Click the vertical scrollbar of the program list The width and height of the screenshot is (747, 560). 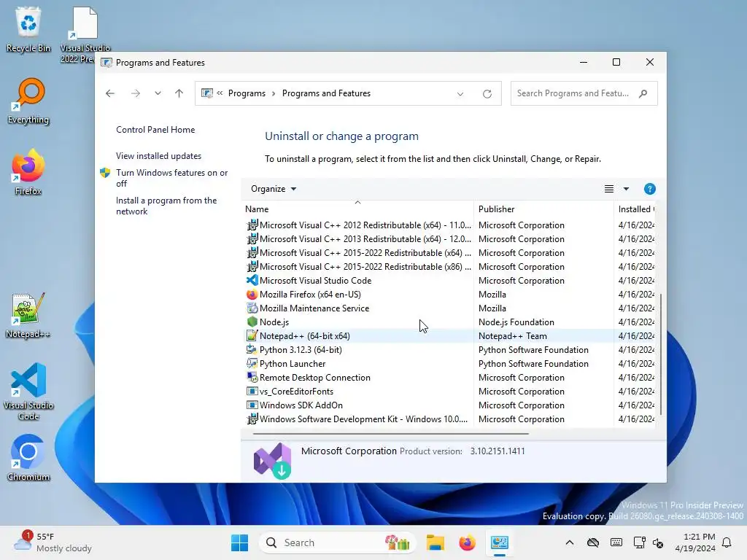(660, 354)
